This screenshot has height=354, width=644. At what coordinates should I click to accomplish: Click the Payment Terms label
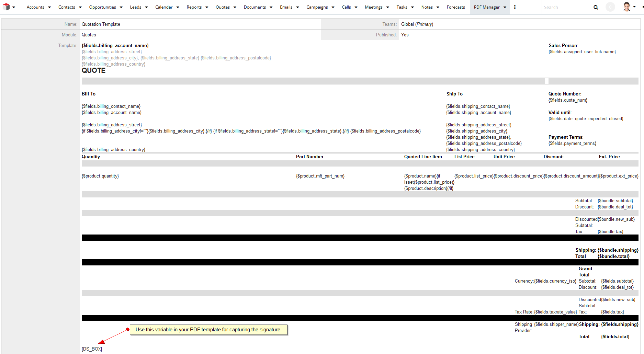[566, 137]
